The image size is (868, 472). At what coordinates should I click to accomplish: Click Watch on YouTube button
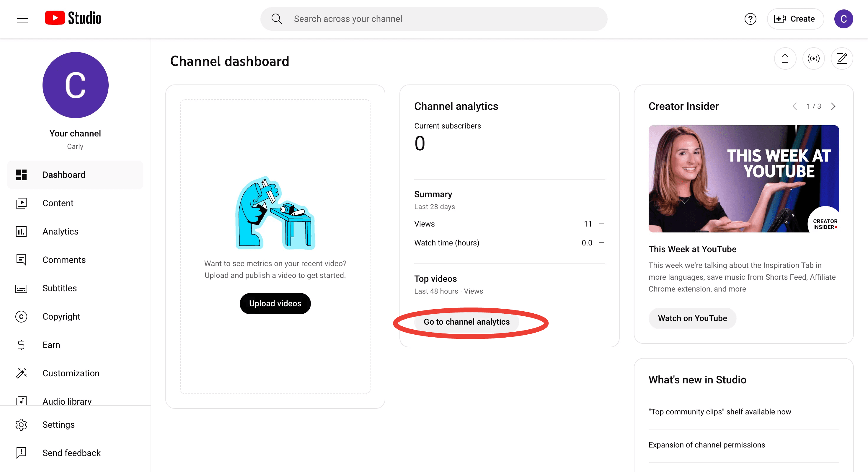coord(692,318)
